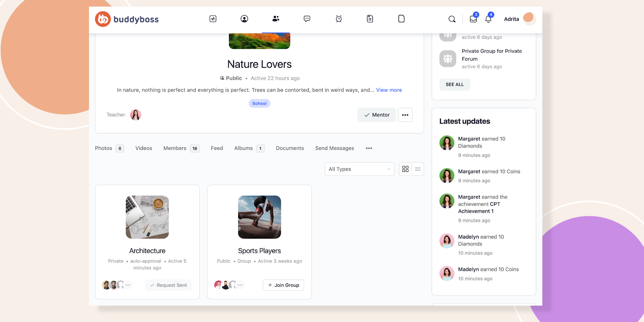
Task: Open the Architecture group name link
Action: coord(147,251)
